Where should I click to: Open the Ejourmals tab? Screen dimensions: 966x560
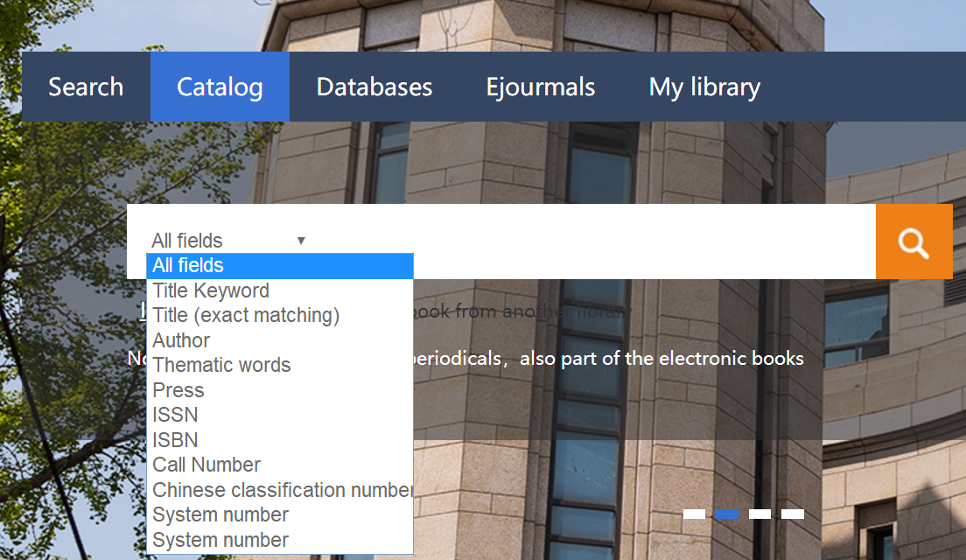(x=541, y=87)
